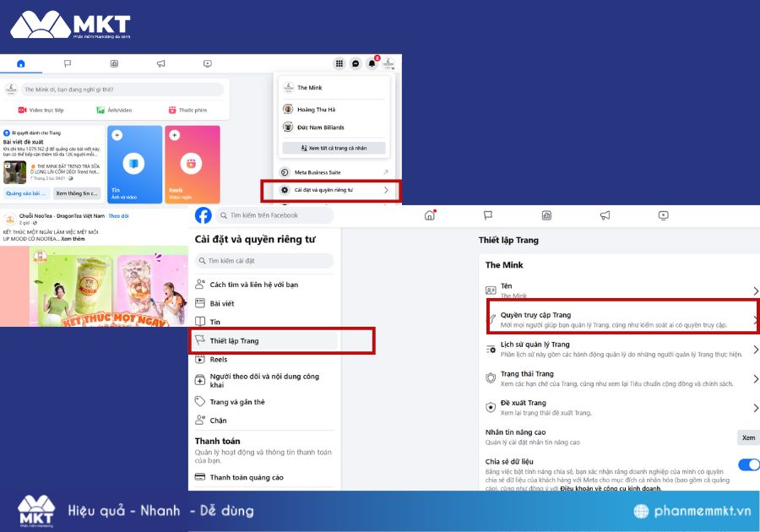Click the Reels creation card
The height and width of the screenshot is (532, 760).
(193, 165)
